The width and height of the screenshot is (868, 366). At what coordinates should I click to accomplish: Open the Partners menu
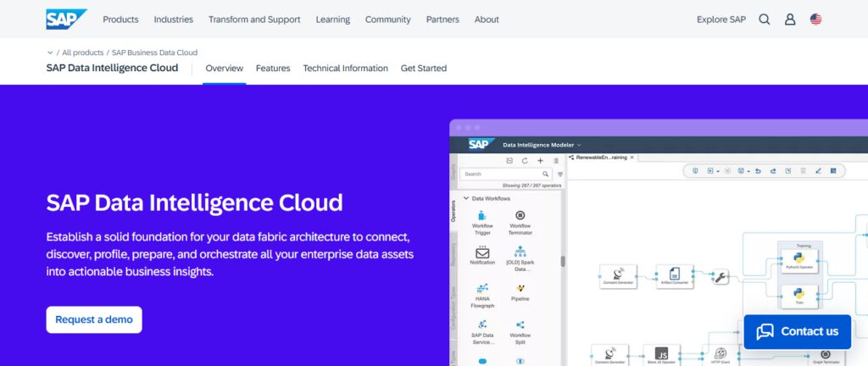[442, 19]
